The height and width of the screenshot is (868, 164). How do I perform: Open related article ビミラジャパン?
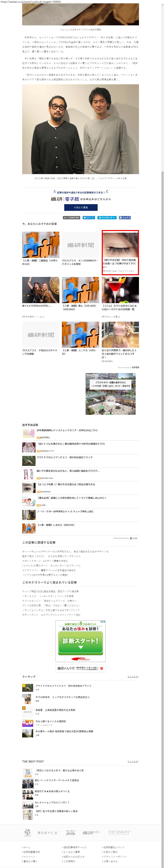pos(49,570)
